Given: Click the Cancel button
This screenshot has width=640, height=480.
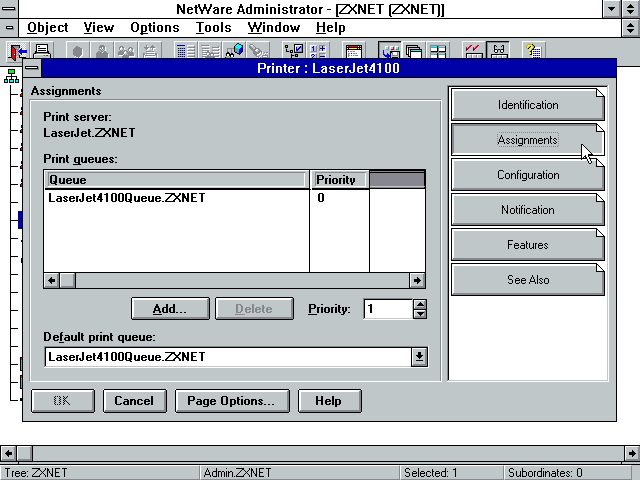Looking at the screenshot, I should (x=135, y=401).
